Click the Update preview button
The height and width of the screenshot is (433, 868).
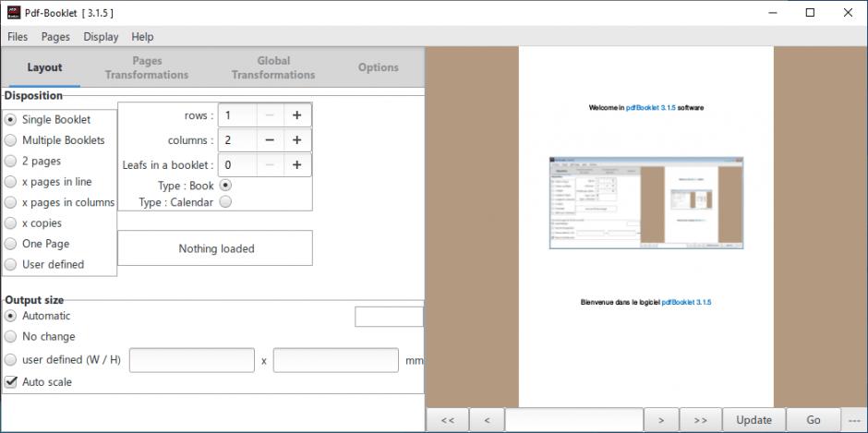pyautogui.click(x=754, y=420)
